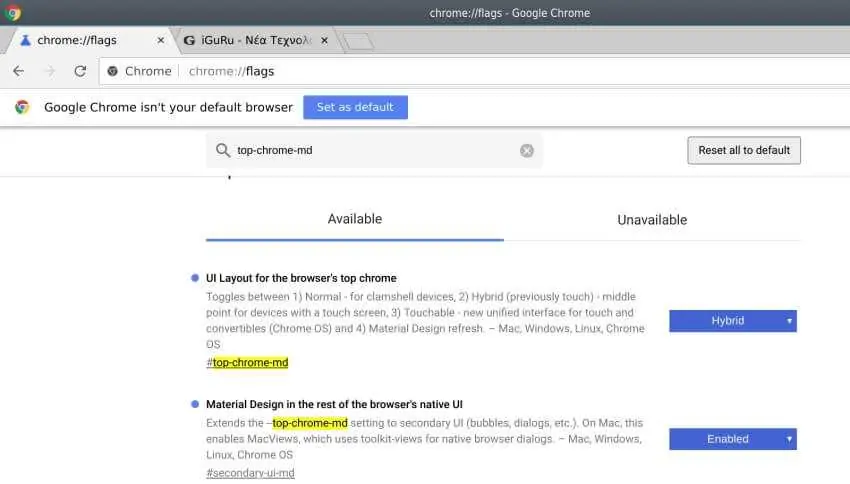The image size is (850, 484).
Task: Click Reset all to default
Action: click(744, 150)
